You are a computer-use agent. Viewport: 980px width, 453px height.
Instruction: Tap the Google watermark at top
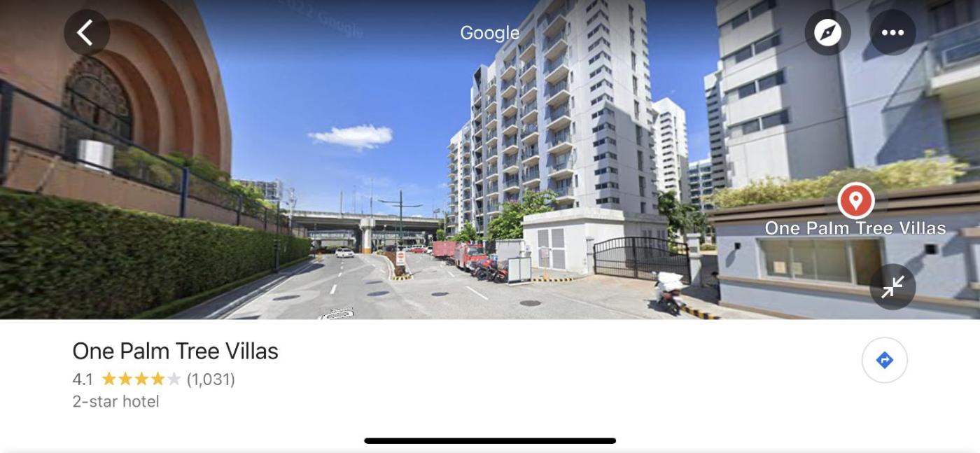pos(489,33)
